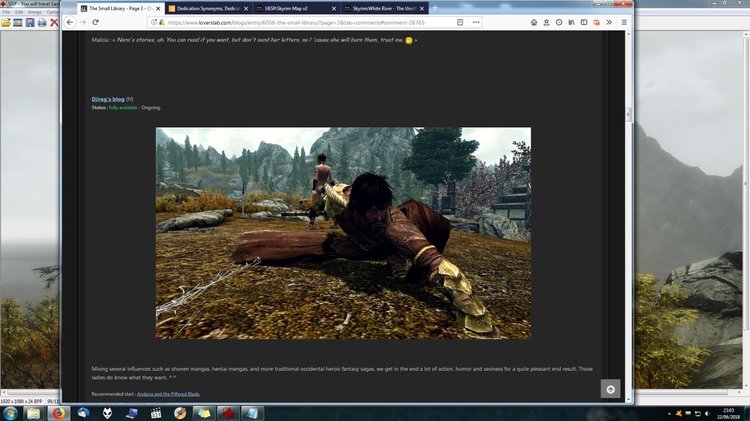Switch to UESP Skyrim Map tab
The width and height of the screenshot is (750, 421).
(297, 9)
